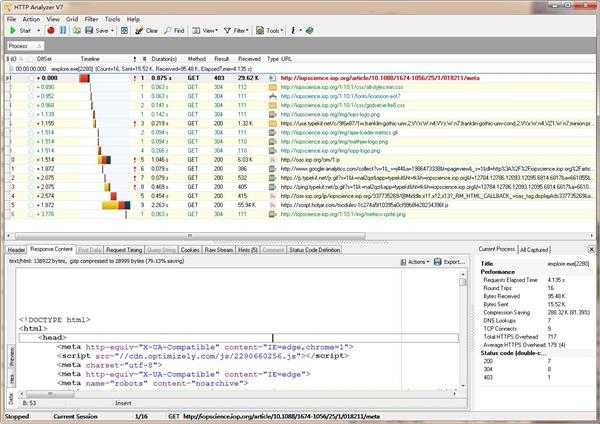Click the blue Pause capture icon
Viewport: 600px width, 424px height.
pos(63,30)
